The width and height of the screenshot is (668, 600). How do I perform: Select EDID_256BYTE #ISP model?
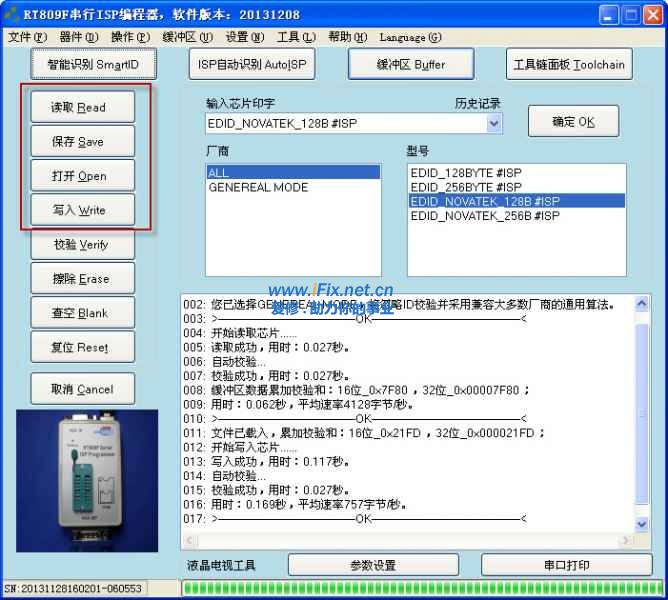466,187
